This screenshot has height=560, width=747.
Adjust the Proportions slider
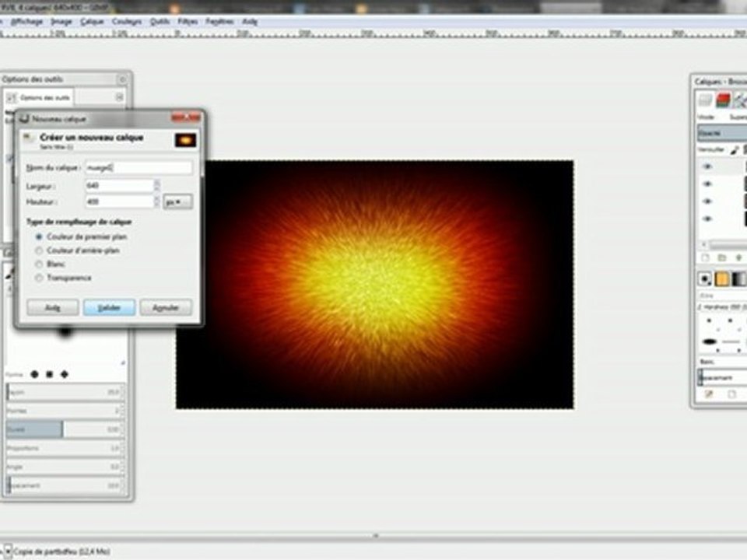click(x=65, y=448)
